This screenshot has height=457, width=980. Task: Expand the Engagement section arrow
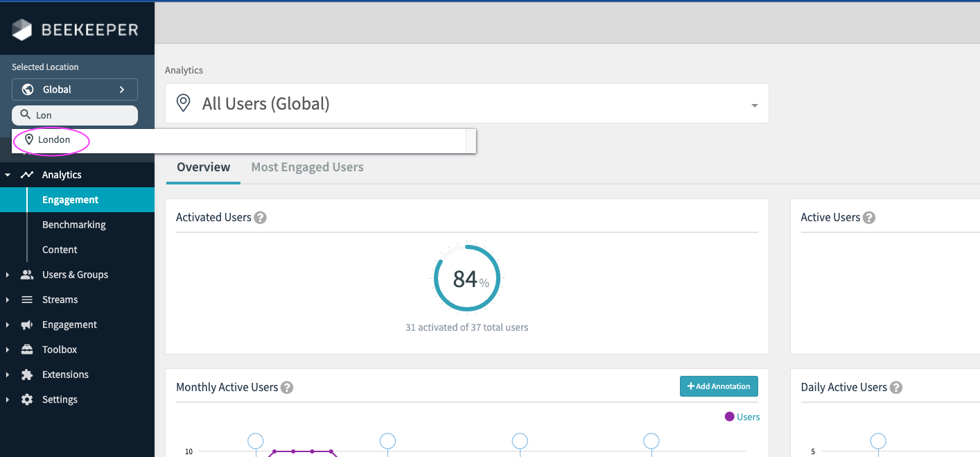pyautogui.click(x=8, y=325)
